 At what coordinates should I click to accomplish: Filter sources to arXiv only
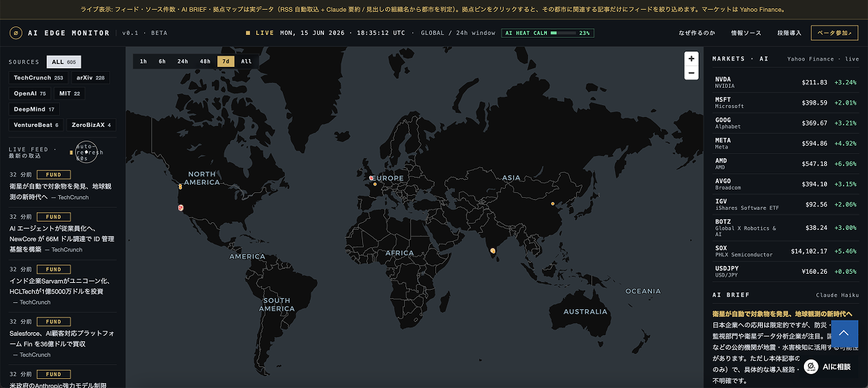[91, 78]
